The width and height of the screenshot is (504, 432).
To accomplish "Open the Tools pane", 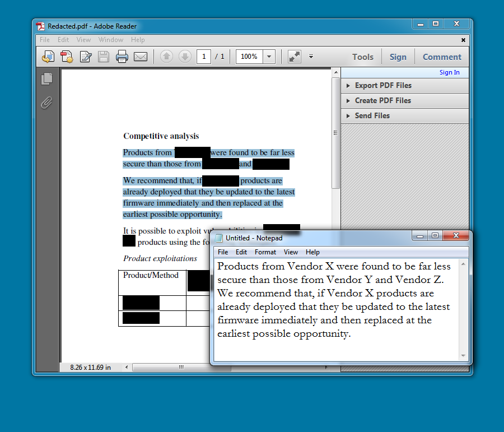I will pos(363,57).
